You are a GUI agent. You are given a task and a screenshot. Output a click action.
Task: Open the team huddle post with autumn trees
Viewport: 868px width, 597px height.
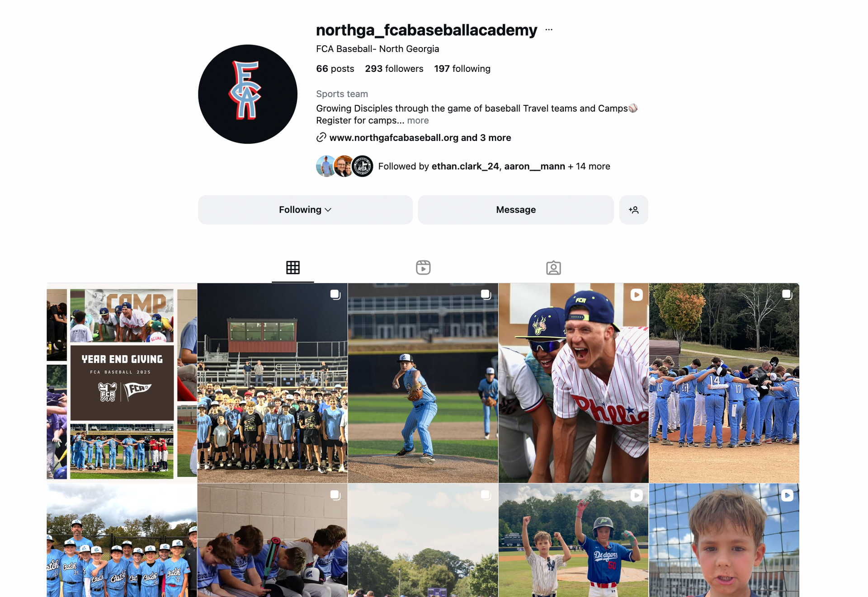tap(724, 383)
